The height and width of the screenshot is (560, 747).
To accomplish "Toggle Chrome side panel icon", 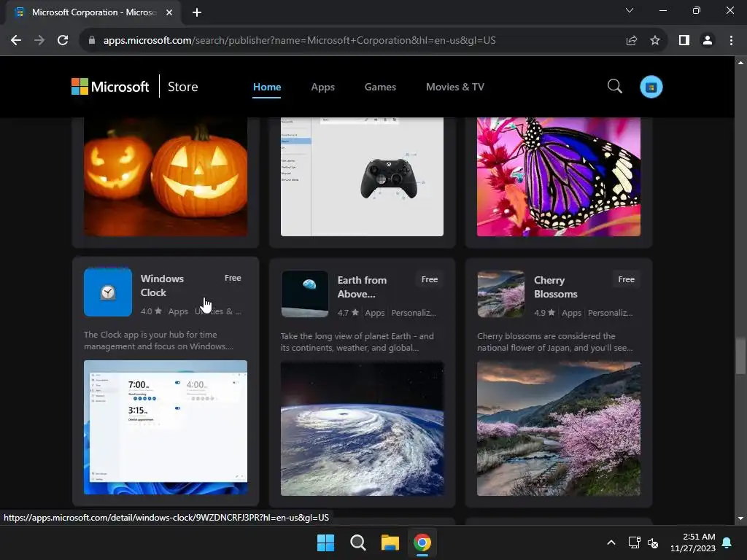I will [684, 41].
